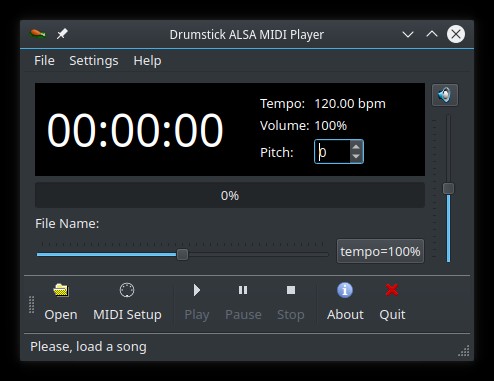Open MIDI Setup from the toolbar
Viewport: 494px width, 381px height.
(127, 302)
